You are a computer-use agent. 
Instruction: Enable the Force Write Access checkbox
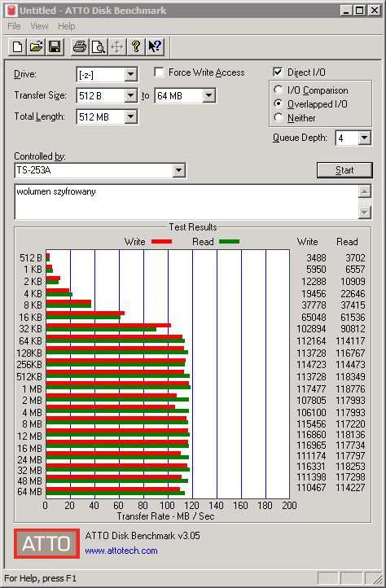click(x=159, y=72)
